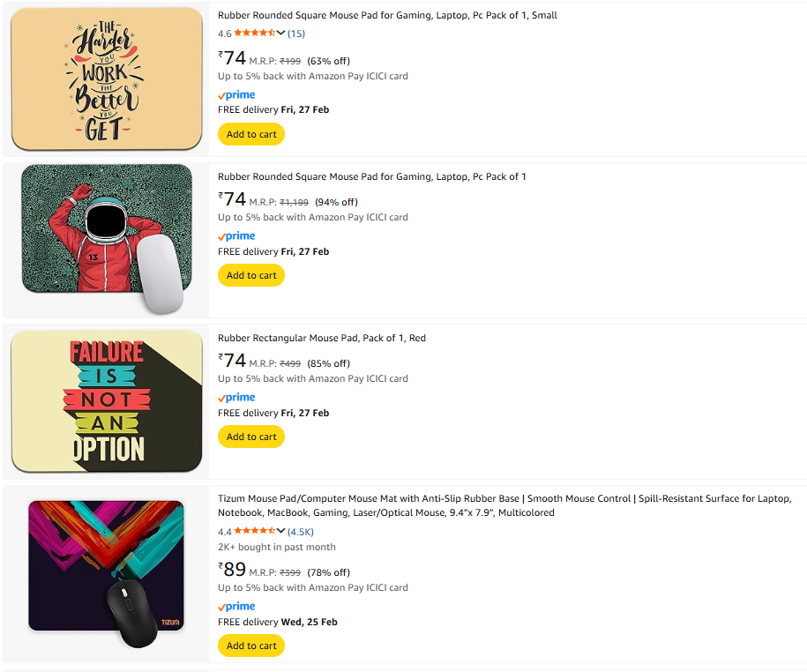This screenshot has width=807, height=672.
Task: Click the Prime logo for the astronaut mouse pad
Action: point(236,235)
